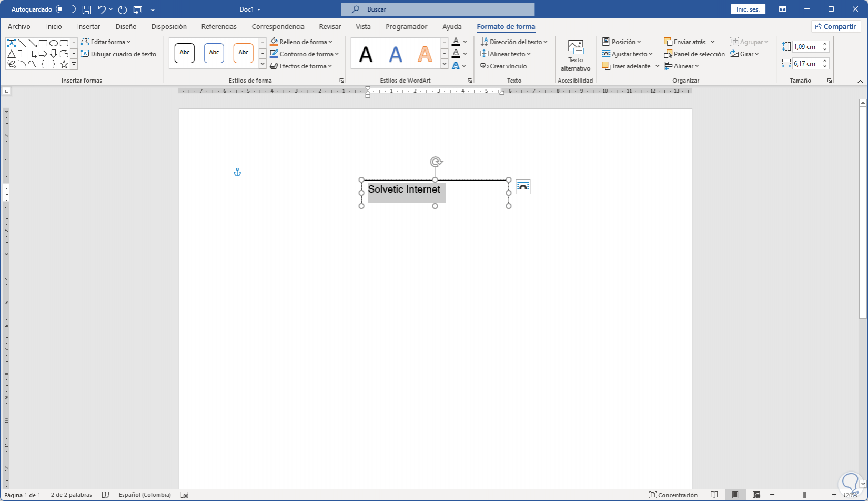Pick the oval shape from Insertar formas

coord(54,43)
